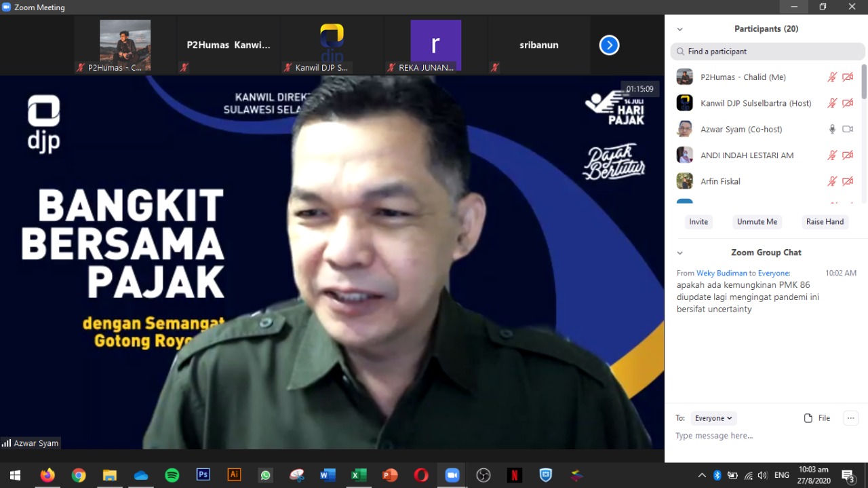
Task: Toggle video icon for Kanwil DJP Sulselbartra
Action: [848, 103]
